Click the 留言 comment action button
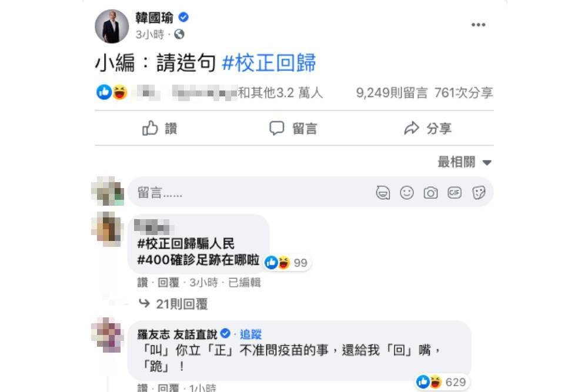588x392 pixels. (293, 128)
